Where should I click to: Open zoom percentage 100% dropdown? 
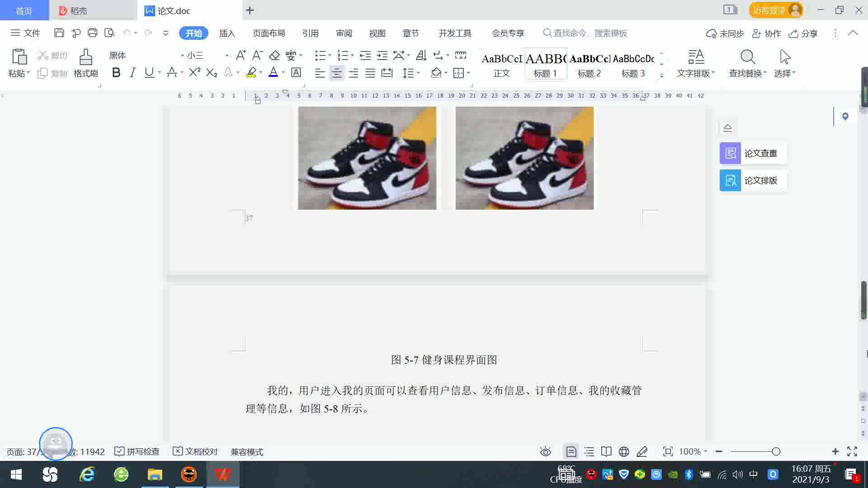(x=693, y=451)
